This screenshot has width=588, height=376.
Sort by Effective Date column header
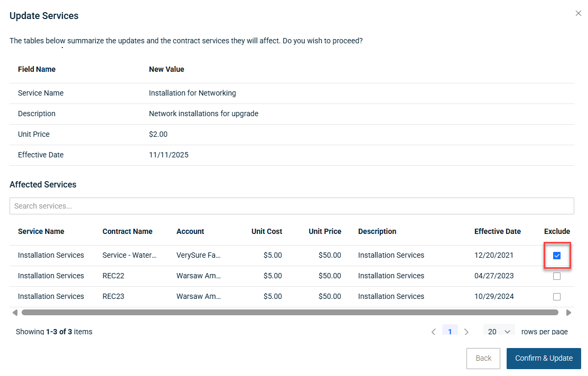(497, 231)
